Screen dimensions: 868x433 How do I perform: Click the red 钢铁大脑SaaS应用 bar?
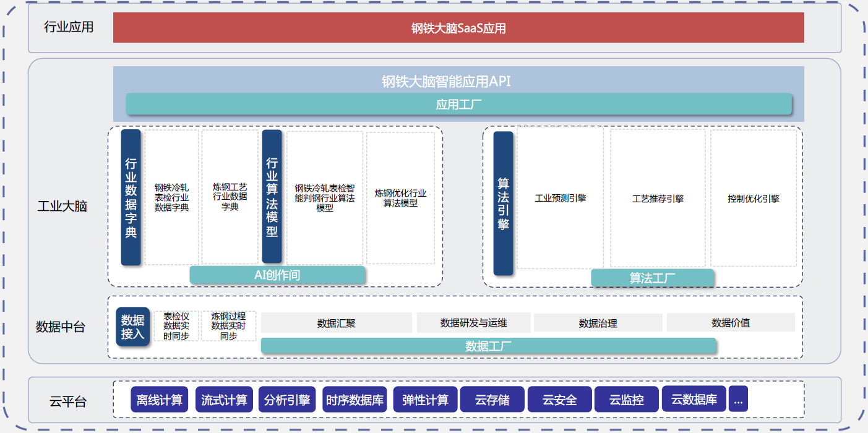458,28
